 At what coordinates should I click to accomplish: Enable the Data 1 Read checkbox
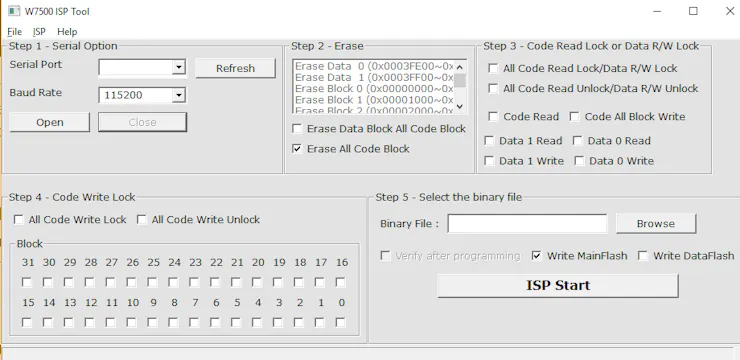coord(489,141)
